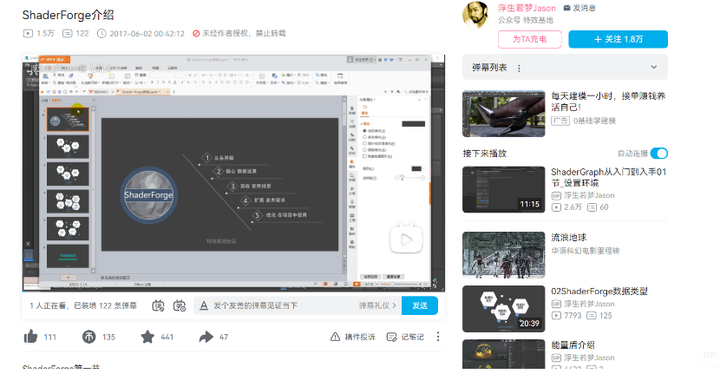Send a message via 发消息 envelope
Image resolution: width=720 pixels, height=374 pixels.
(x=579, y=8)
